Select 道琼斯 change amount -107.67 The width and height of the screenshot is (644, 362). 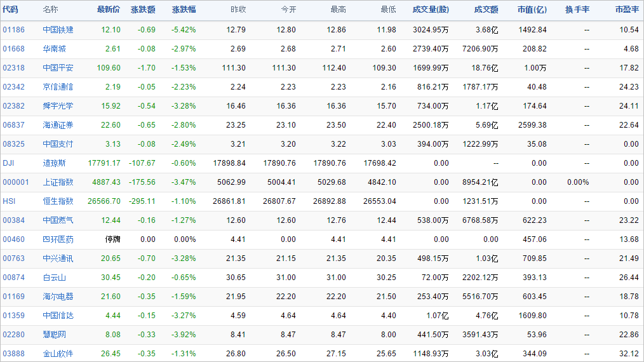[x=142, y=163]
